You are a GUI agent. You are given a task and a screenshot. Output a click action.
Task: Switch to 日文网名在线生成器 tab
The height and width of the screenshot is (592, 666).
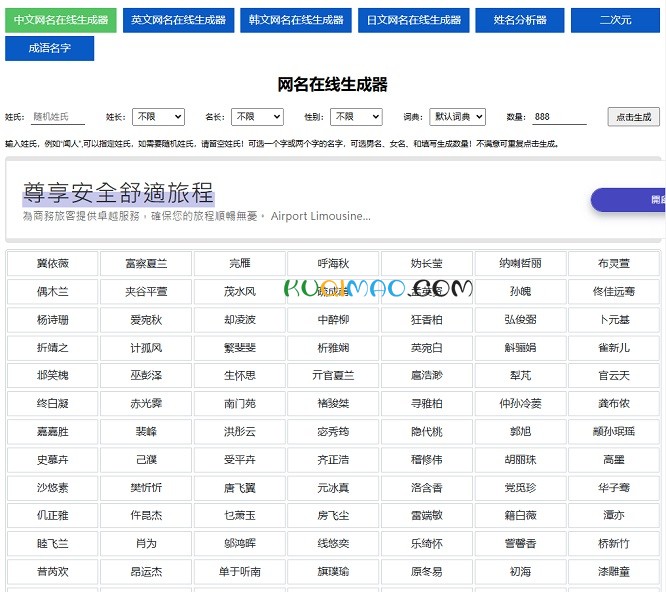(414, 20)
